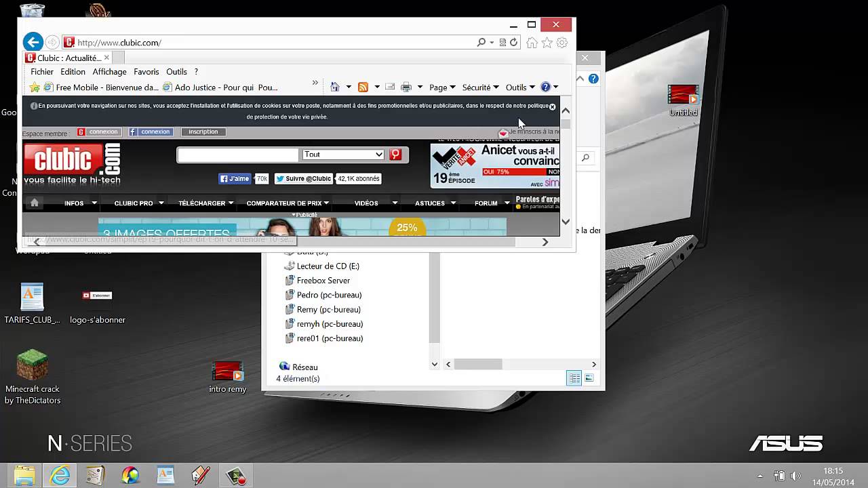Open the volume speaker tray icon
The image size is (868, 488).
click(x=795, y=476)
